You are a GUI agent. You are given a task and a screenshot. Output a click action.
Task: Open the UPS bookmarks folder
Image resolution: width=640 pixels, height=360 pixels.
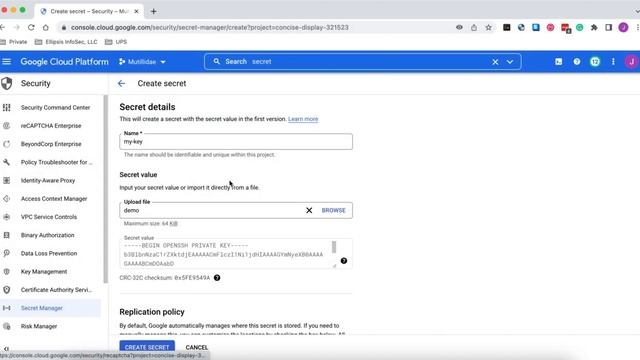tap(116, 42)
